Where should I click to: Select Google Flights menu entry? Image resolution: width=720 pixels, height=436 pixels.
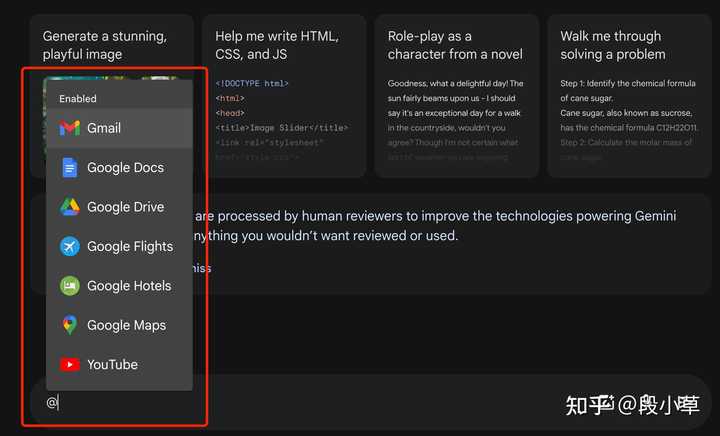119,246
